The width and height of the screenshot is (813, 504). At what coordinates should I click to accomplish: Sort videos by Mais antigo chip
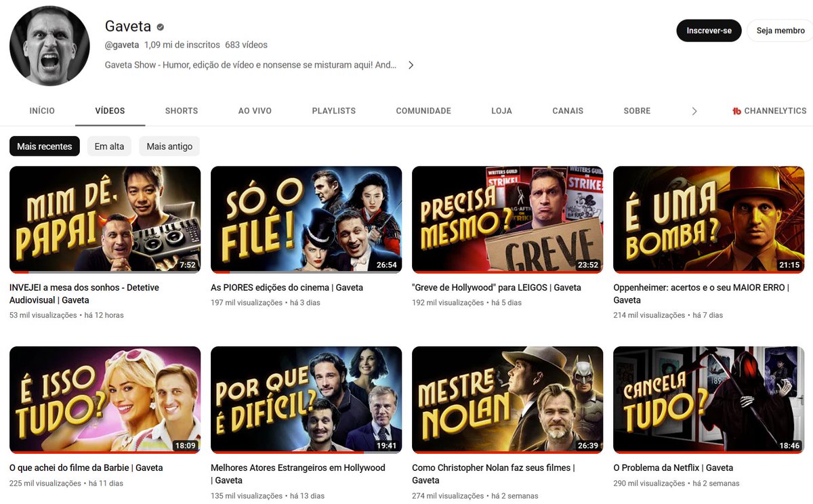[169, 146]
